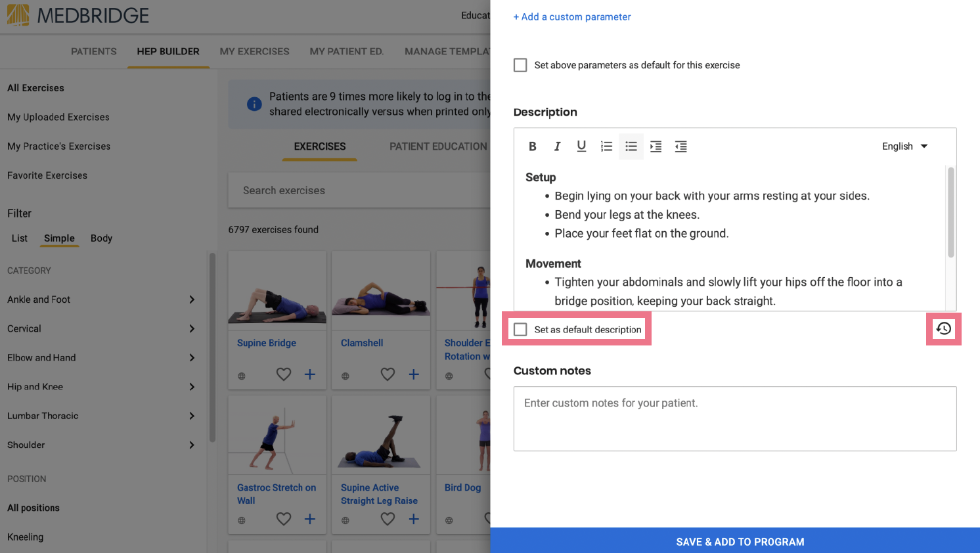
Task: Open Supine Bridge exercise thumbnail
Action: point(277,291)
